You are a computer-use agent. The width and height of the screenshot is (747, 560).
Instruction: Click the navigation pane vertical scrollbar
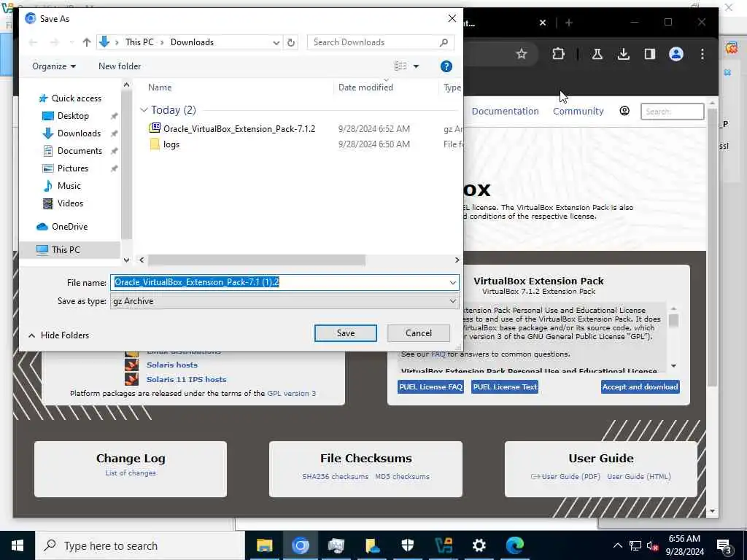126,164
